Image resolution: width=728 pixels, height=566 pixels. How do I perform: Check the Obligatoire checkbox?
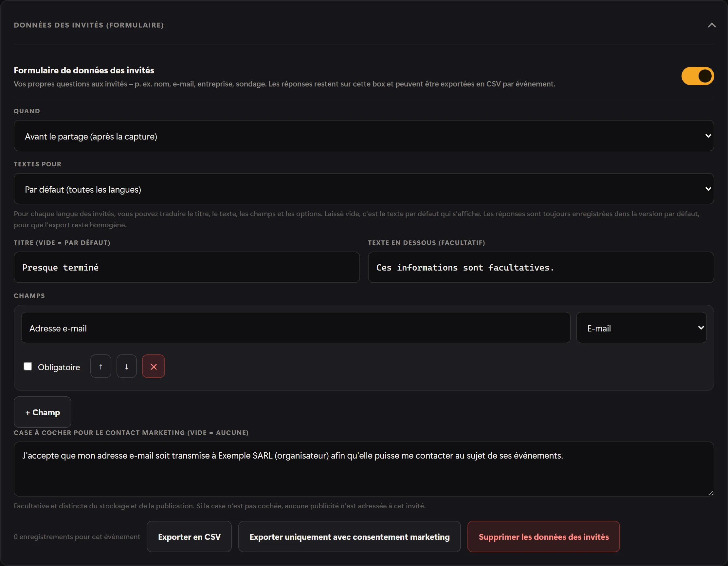point(28,366)
